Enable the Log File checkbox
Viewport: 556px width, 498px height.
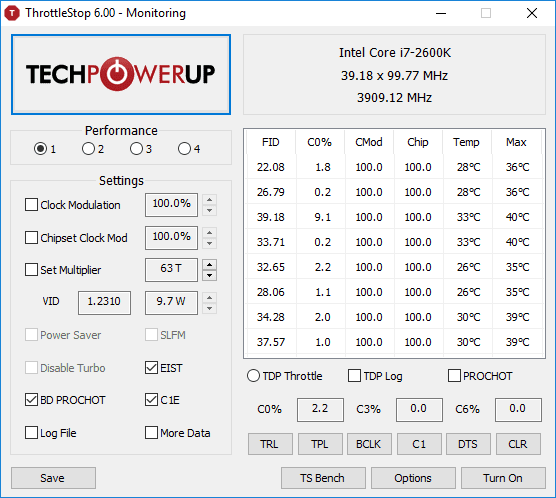click(x=31, y=433)
